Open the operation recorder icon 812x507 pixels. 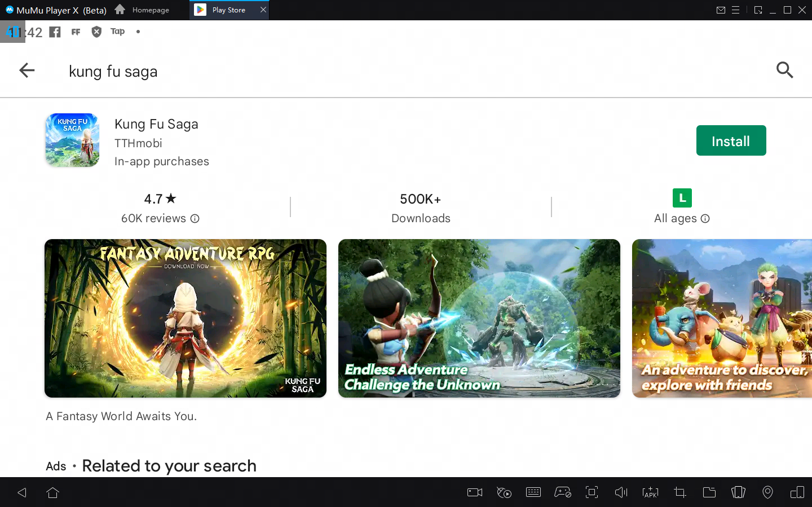point(504,492)
